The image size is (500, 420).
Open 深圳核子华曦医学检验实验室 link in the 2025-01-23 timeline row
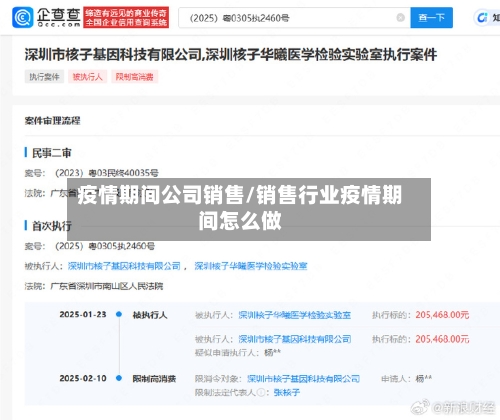tap(295, 315)
